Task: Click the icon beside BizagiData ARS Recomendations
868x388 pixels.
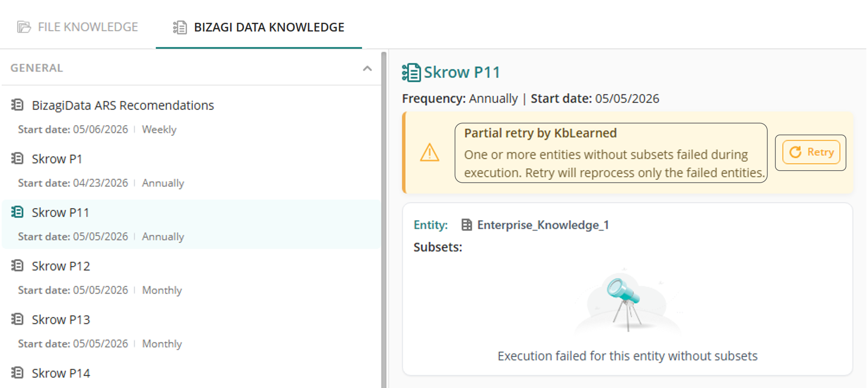Action: 17,105
